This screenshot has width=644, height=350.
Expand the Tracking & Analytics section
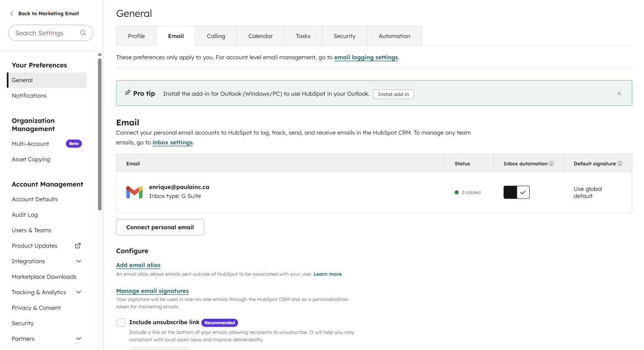pyautogui.click(x=79, y=292)
